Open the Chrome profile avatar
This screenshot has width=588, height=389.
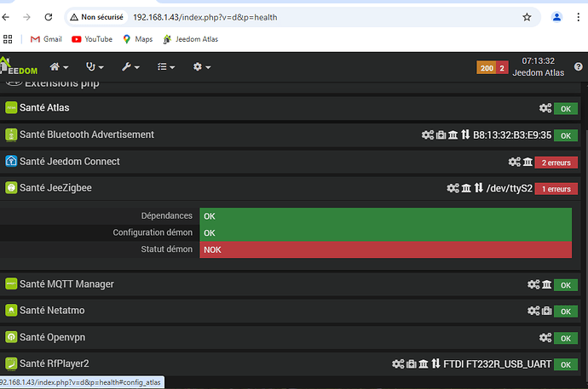click(x=556, y=17)
